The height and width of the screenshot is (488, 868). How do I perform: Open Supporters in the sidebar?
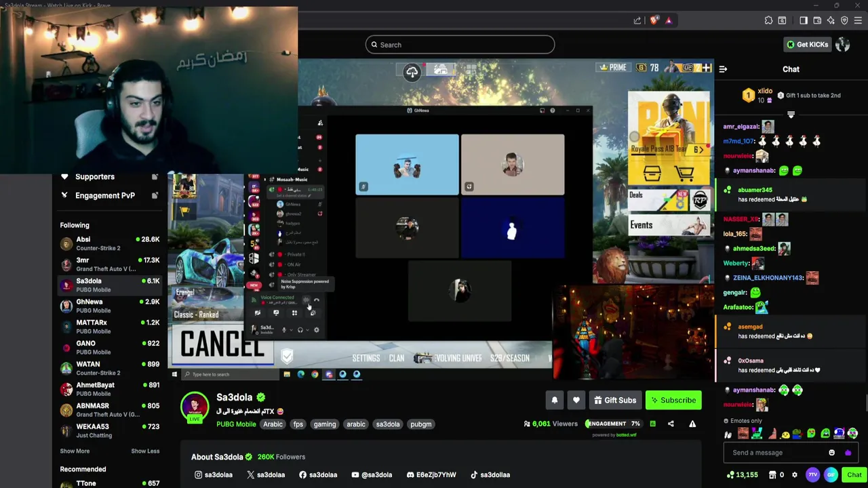coord(108,177)
